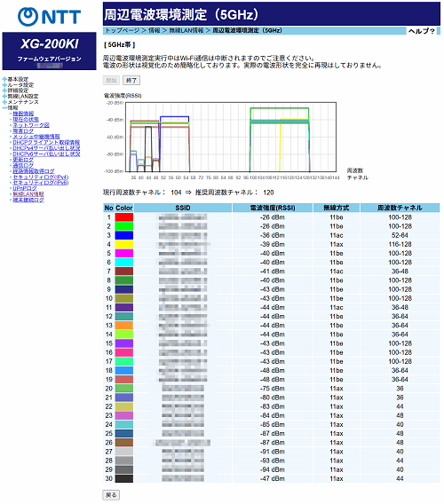
Task: Click the blurred SSID cell in row 1
Action: coord(183,217)
